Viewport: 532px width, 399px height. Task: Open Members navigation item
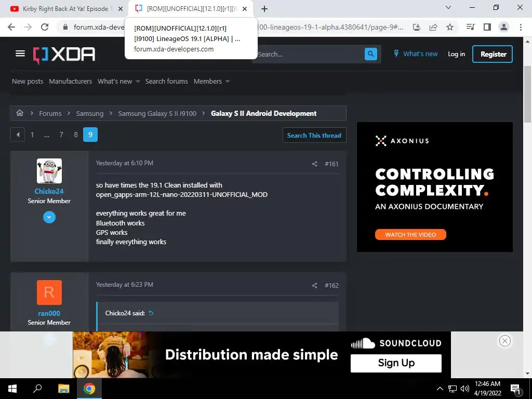point(208,81)
